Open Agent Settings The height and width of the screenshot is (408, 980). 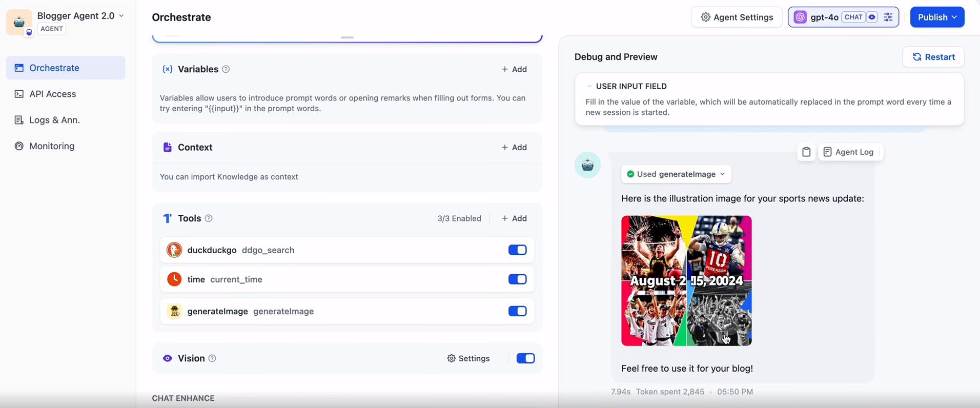[x=737, y=17]
